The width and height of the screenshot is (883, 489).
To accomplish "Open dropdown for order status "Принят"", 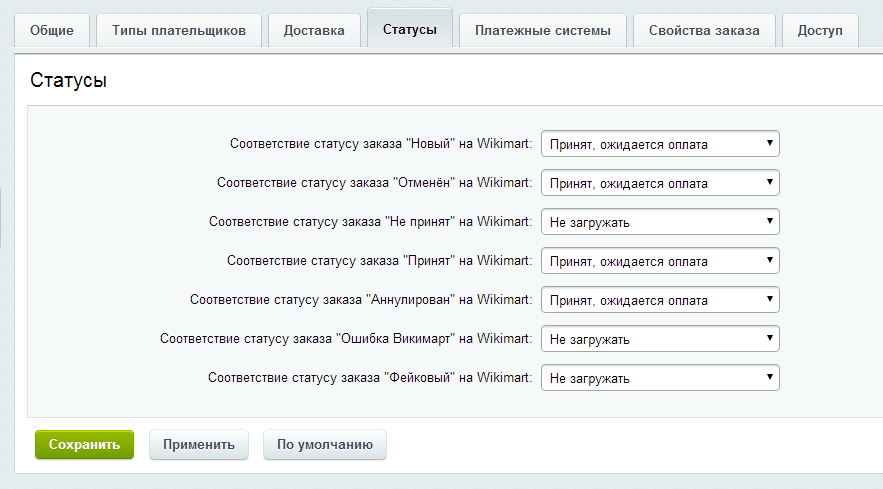I will coord(660,261).
